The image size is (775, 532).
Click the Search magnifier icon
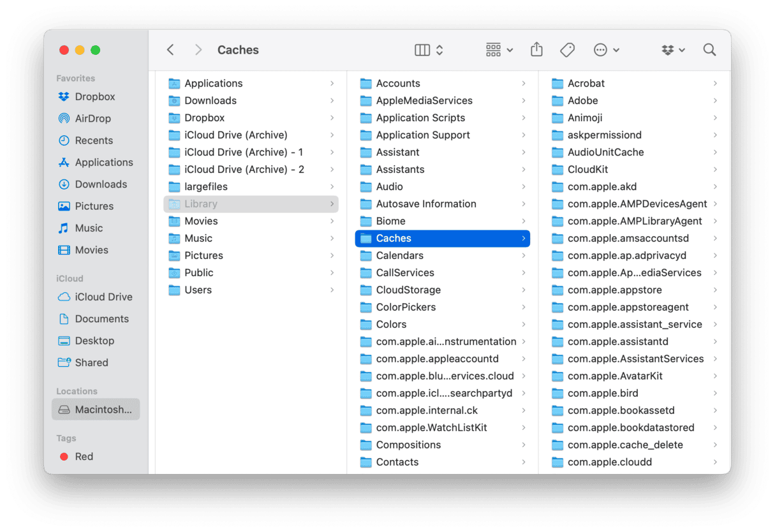click(709, 50)
